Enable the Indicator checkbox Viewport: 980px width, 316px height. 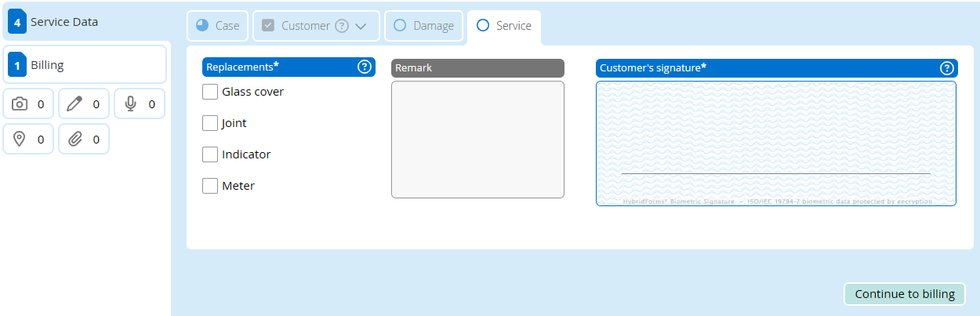210,154
